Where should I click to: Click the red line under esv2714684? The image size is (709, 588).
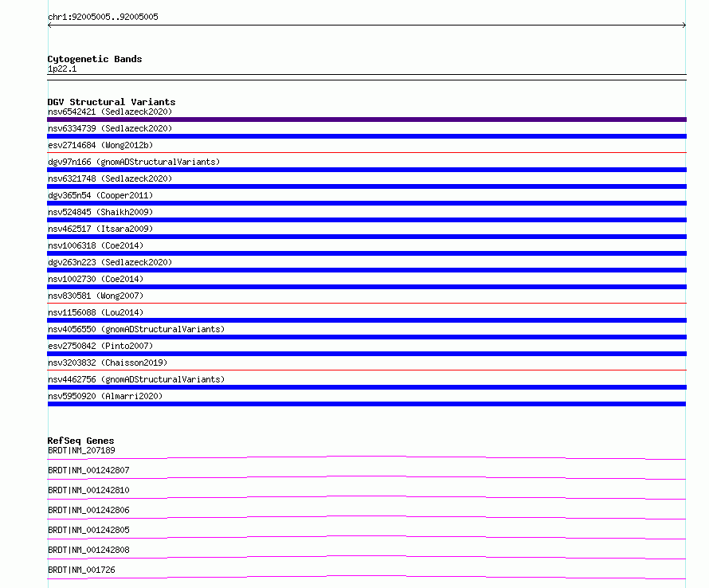point(366,153)
